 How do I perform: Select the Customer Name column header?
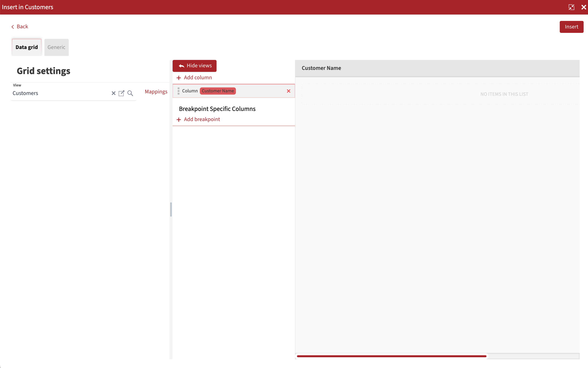[x=321, y=68]
